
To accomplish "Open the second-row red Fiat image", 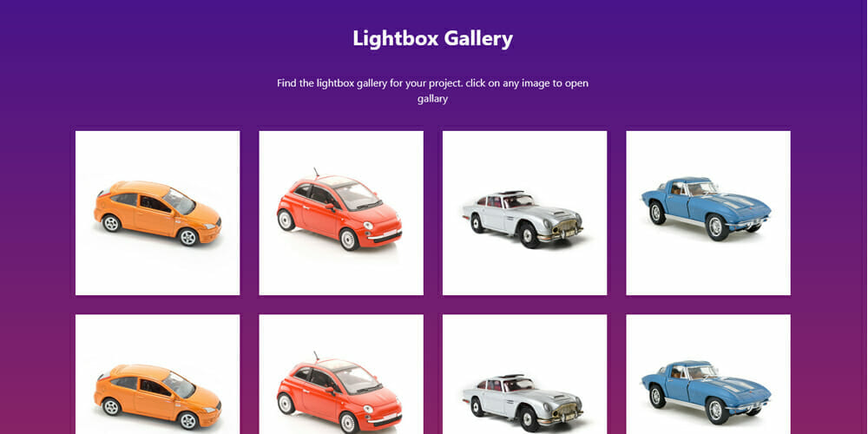I will click(341, 374).
